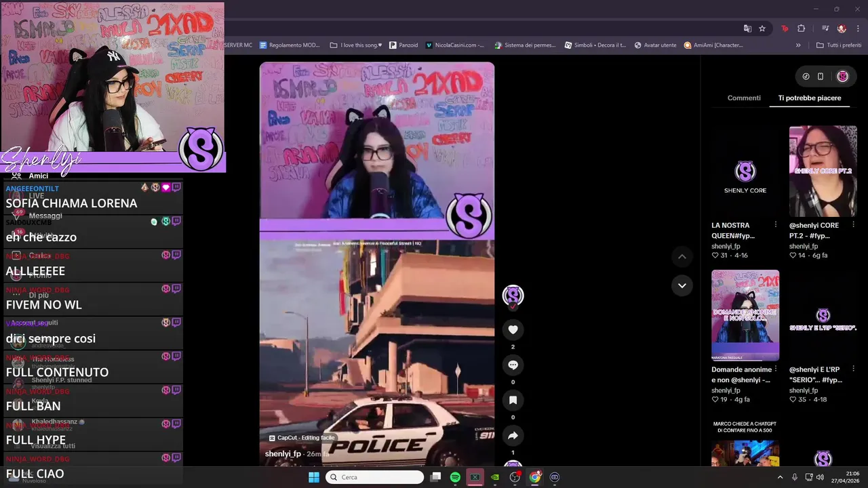The height and width of the screenshot is (488, 868).
Task: Click CapCut - Editing facile tag
Action: [302, 438]
